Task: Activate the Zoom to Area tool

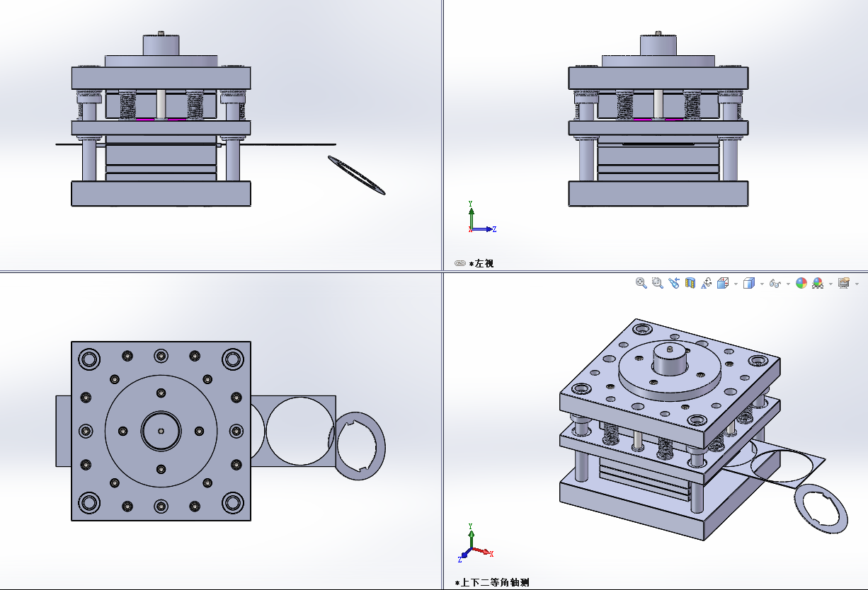Action: tap(657, 283)
